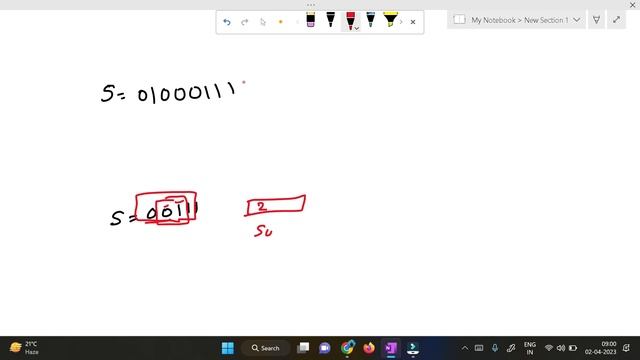Click the pen and ink settings icon
Viewport: 640px width, 360px height.
pyautogui.click(x=596, y=20)
